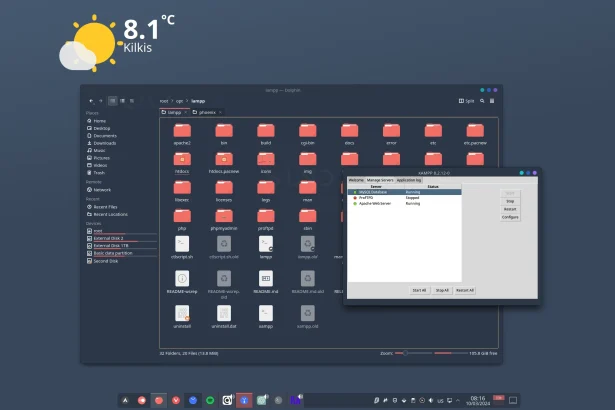Image resolution: width=615 pixels, height=410 pixels.
Task: Go back using the back arrow
Action: [91, 101]
